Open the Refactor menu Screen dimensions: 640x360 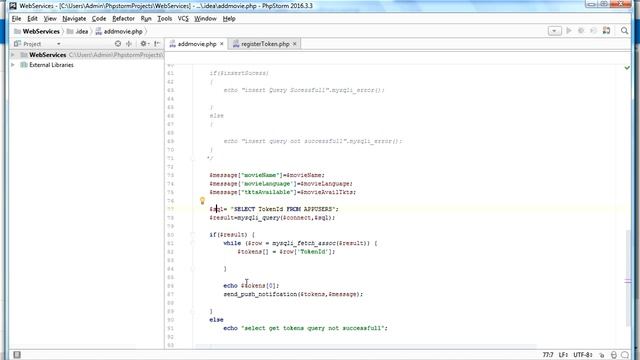click(x=123, y=19)
